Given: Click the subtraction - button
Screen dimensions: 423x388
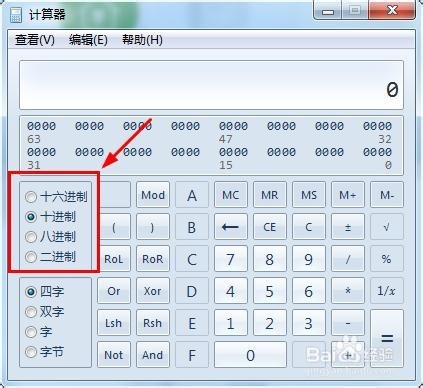Looking at the screenshot, I should [x=348, y=323].
